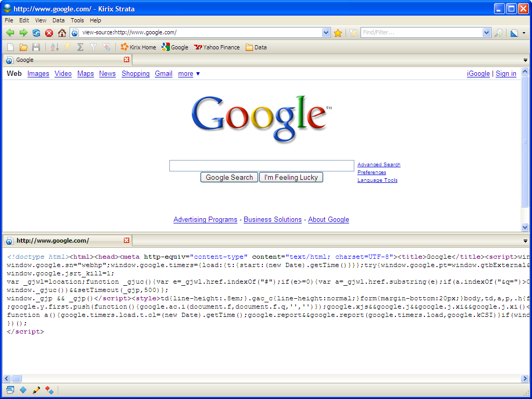Screen dimensions: 532x399
Task: Open the iGoogle link
Action: (x=478, y=74)
